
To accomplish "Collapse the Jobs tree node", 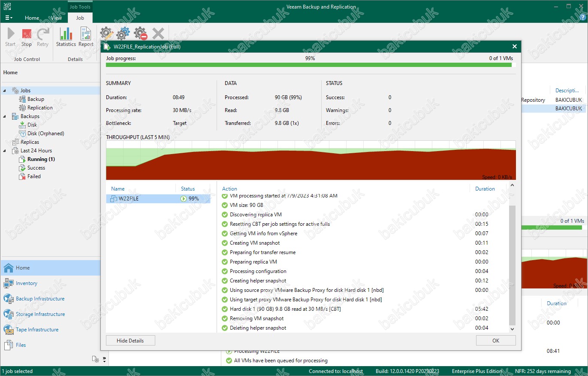I will pyautogui.click(x=5, y=91).
